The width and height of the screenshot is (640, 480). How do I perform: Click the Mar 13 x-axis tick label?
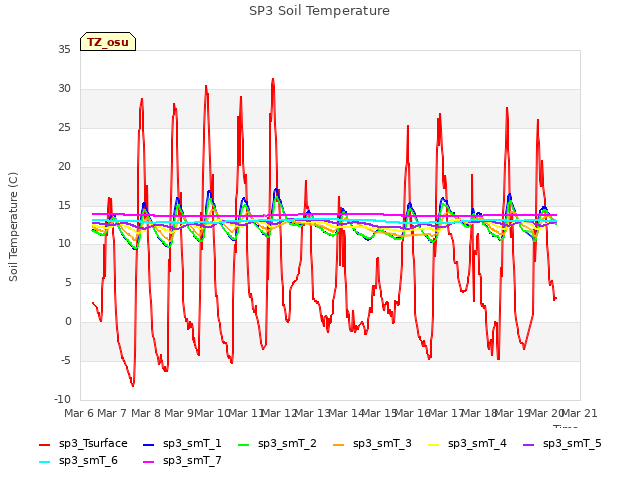click(x=312, y=413)
